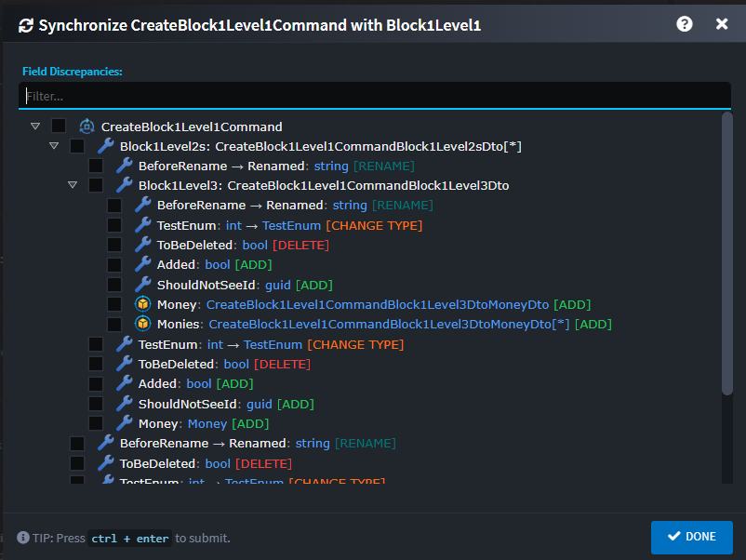Click wrench icon beside Block1Level2s
This screenshot has height=560, width=746.
(106, 146)
